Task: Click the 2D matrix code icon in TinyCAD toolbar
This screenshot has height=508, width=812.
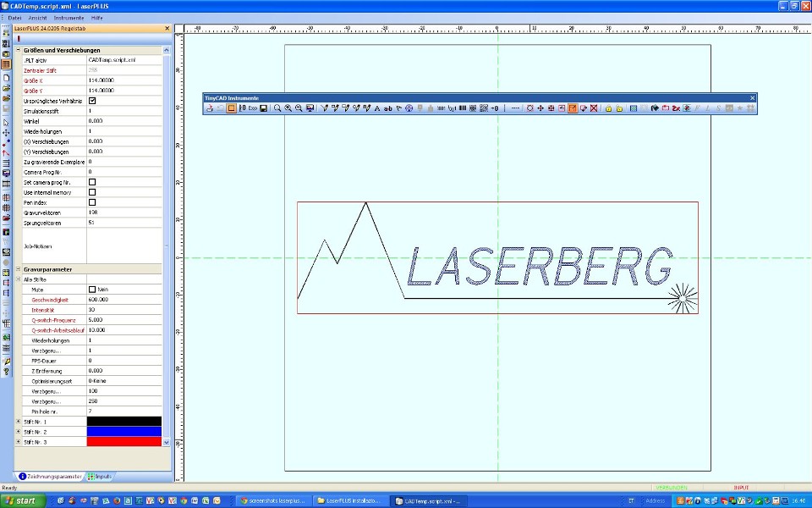Action: tap(473, 108)
